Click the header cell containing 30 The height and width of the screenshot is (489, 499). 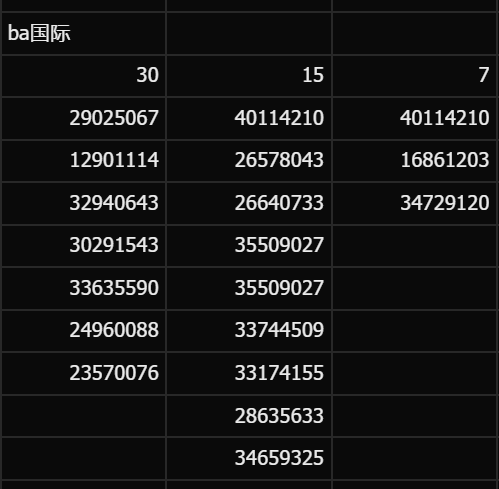point(84,76)
